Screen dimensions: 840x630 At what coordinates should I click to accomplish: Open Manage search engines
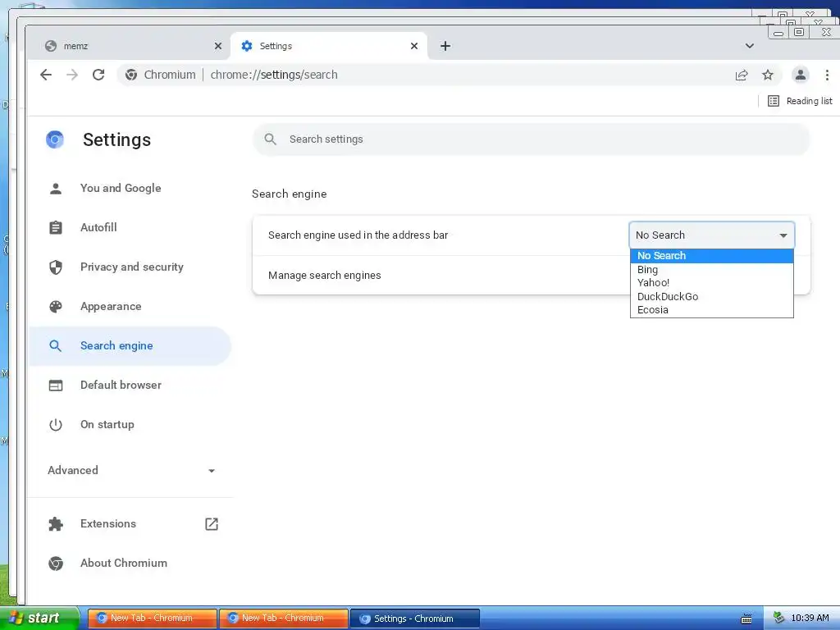point(441,276)
